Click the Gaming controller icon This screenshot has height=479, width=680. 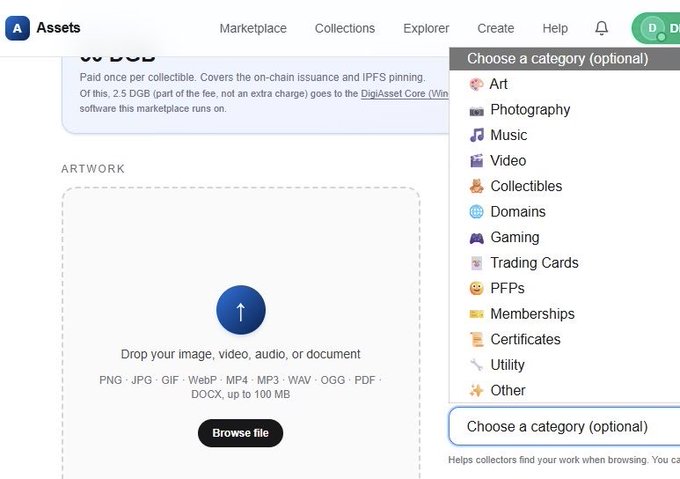(476, 238)
